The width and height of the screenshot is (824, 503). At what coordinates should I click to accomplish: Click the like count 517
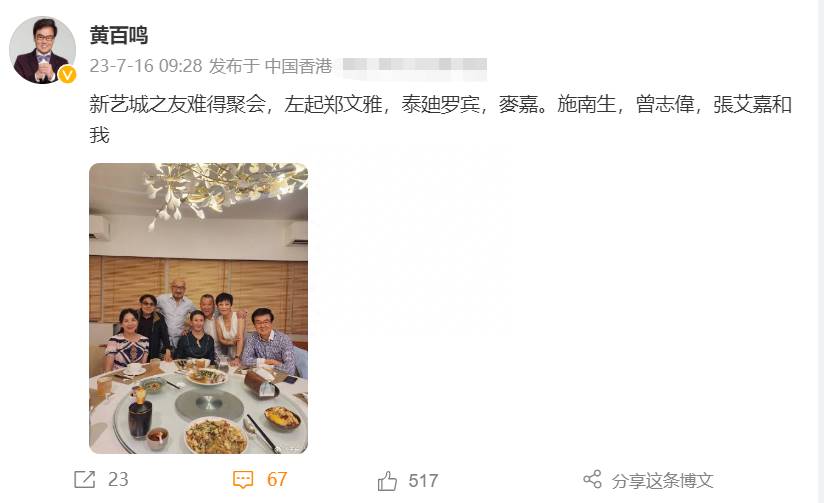point(423,480)
